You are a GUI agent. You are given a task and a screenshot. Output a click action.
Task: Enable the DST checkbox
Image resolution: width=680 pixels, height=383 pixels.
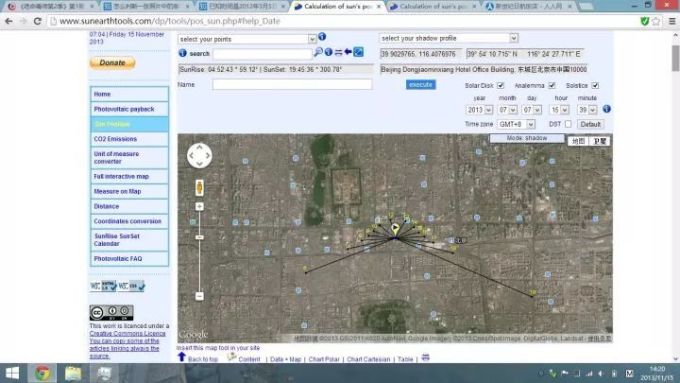(568, 124)
